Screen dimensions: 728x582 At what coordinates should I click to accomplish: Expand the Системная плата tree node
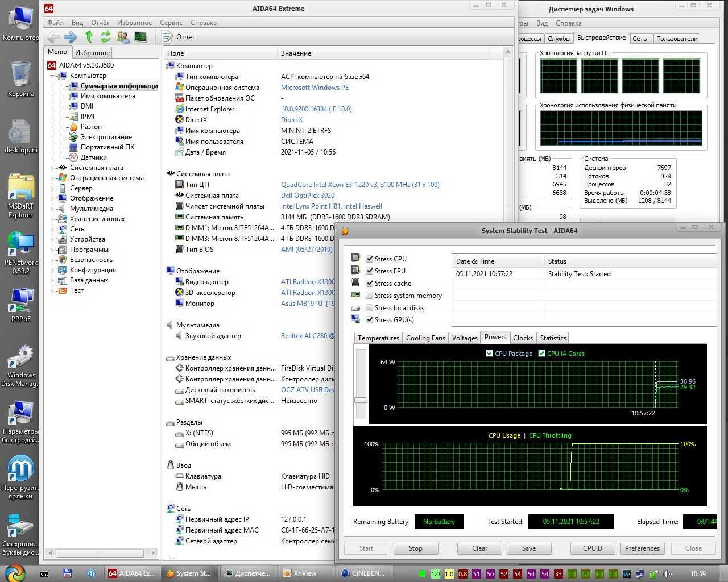tap(52, 168)
